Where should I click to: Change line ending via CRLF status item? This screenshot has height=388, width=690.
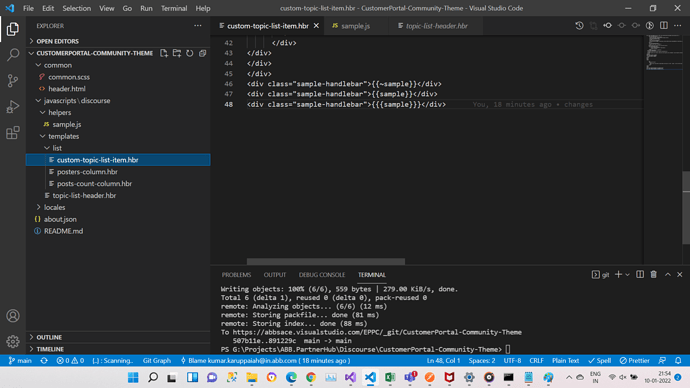point(536,361)
